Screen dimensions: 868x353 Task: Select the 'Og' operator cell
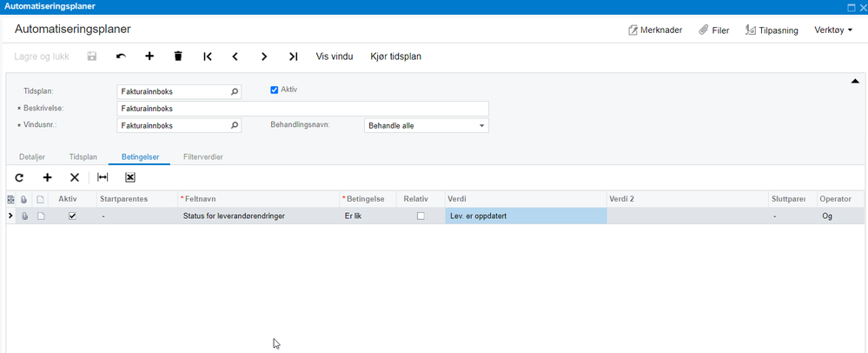[840, 216]
